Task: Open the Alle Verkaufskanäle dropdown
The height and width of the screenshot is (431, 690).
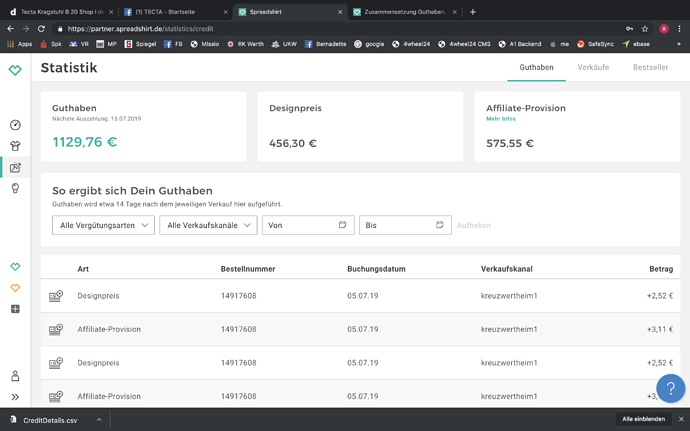Action: [x=208, y=226]
